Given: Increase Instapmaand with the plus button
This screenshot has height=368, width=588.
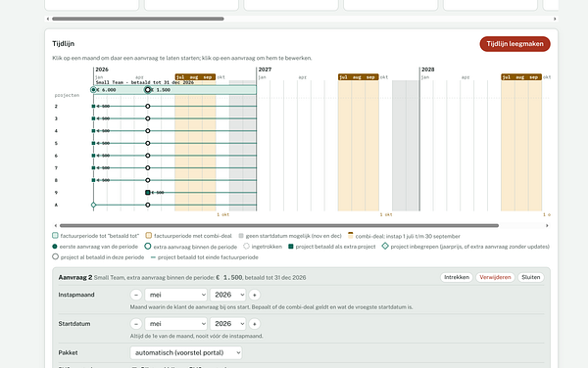Looking at the screenshot, I should tap(254, 295).
